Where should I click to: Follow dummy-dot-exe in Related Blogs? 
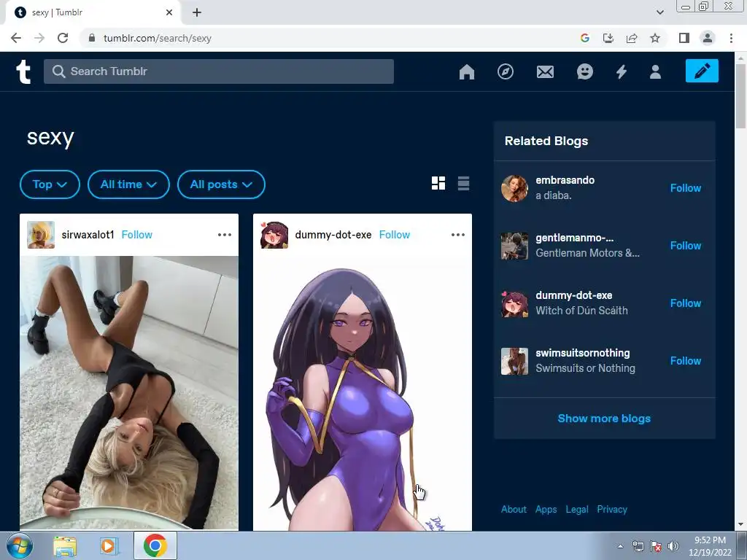686,303
